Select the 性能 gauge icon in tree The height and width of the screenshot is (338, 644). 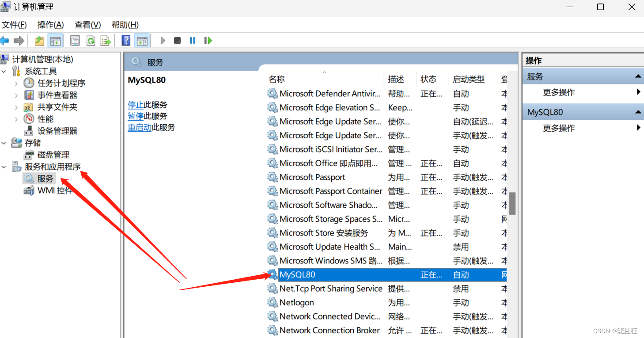pyautogui.click(x=29, y=119)
